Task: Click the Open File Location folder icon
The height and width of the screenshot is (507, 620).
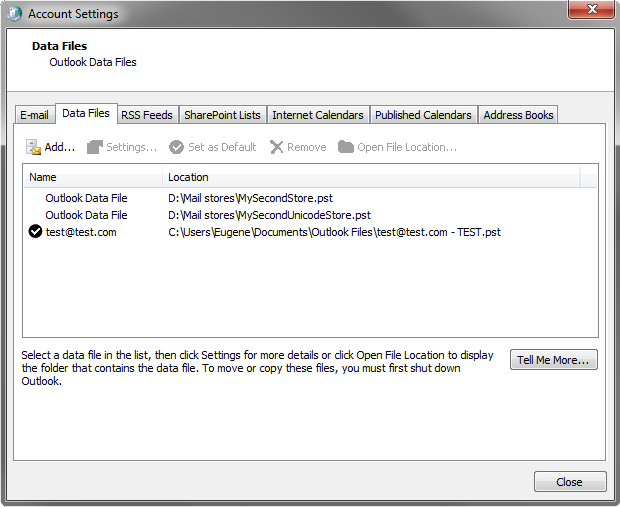Action: click(x=346, y=147)
